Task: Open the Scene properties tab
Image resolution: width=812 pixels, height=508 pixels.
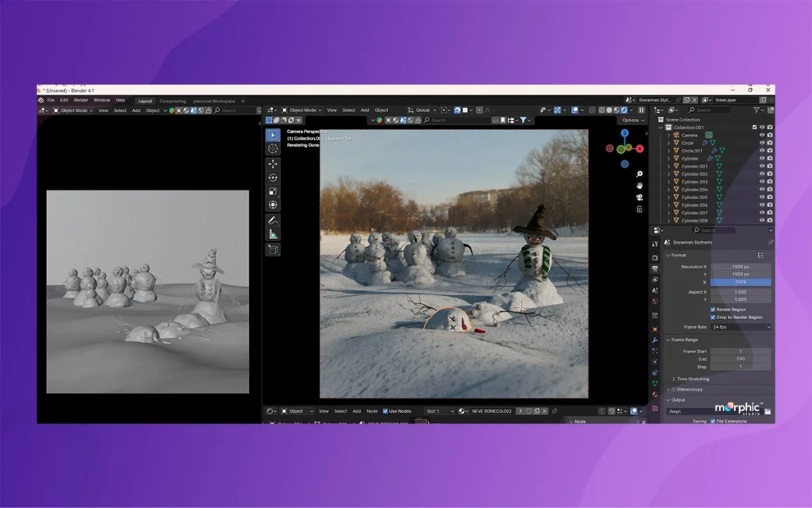Action: click(655, 291)
